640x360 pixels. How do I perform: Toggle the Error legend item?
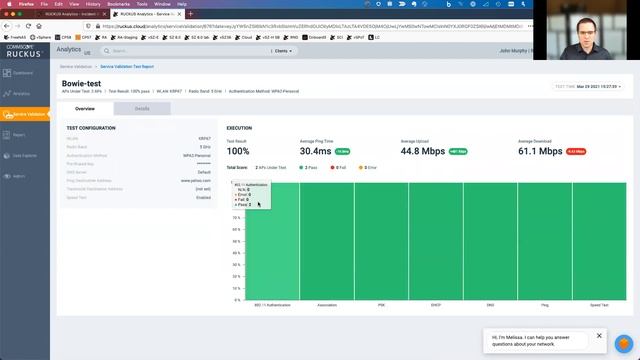368,168
